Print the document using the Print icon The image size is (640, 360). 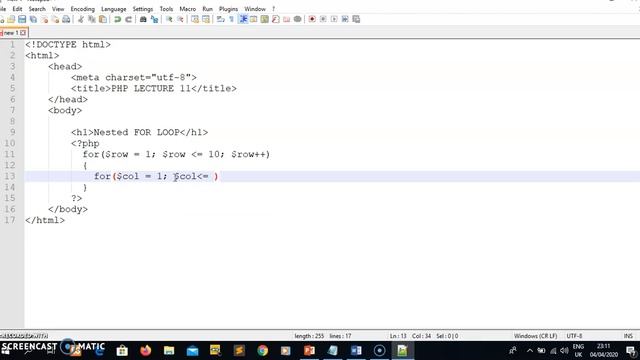tap(66, 19)
